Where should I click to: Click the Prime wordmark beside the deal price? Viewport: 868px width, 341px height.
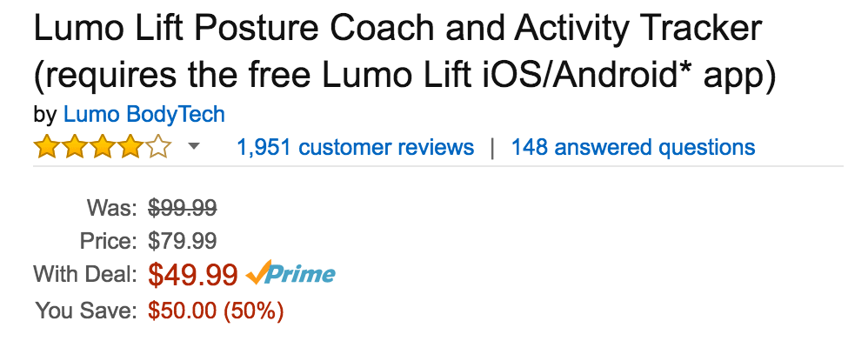[x=301, y=274]
